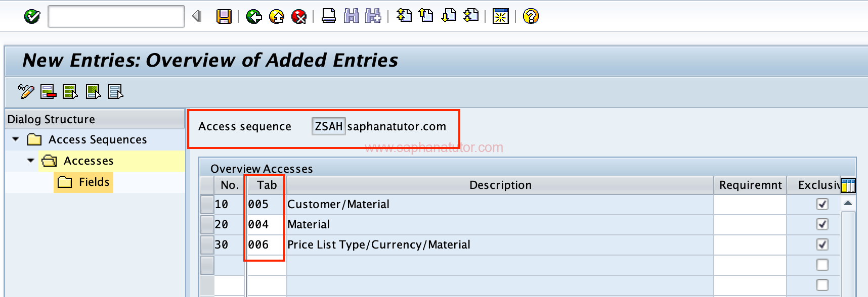Cancel using the red X icon
868x297 pixels.
[299, 17]
